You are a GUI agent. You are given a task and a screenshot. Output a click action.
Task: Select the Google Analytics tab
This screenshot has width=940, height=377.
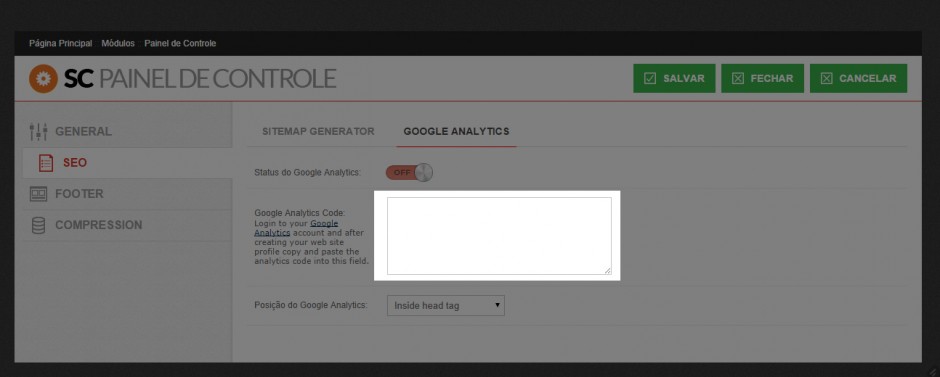click(456, 131)
